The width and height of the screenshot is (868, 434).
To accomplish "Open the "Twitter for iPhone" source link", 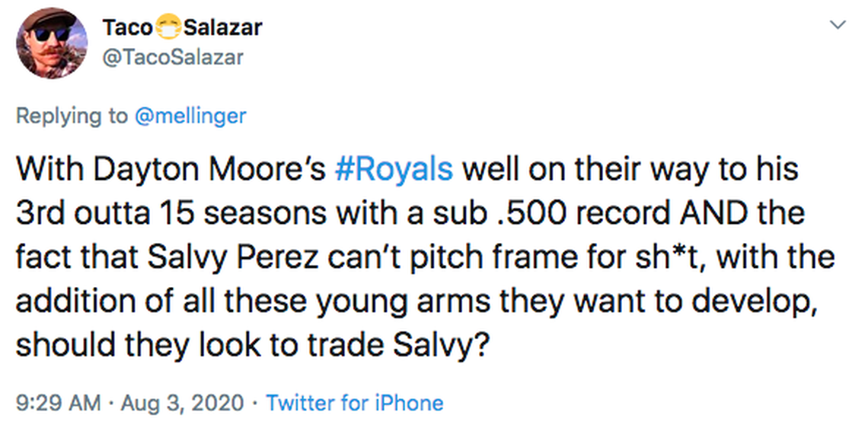I will click(x=355, y=403).
